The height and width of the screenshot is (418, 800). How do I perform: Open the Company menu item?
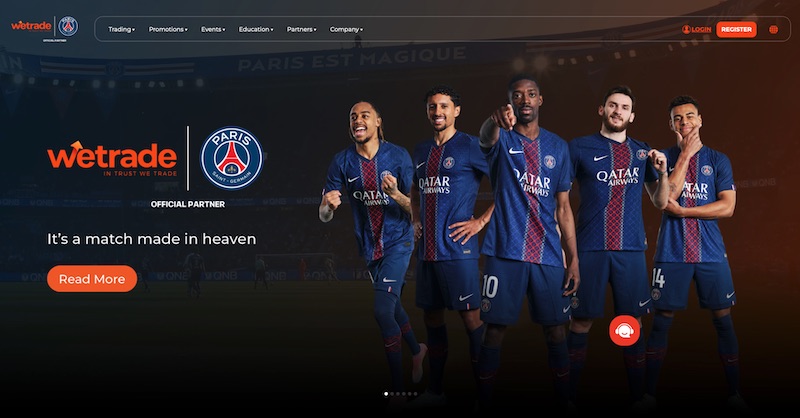[x=346, y=30]
